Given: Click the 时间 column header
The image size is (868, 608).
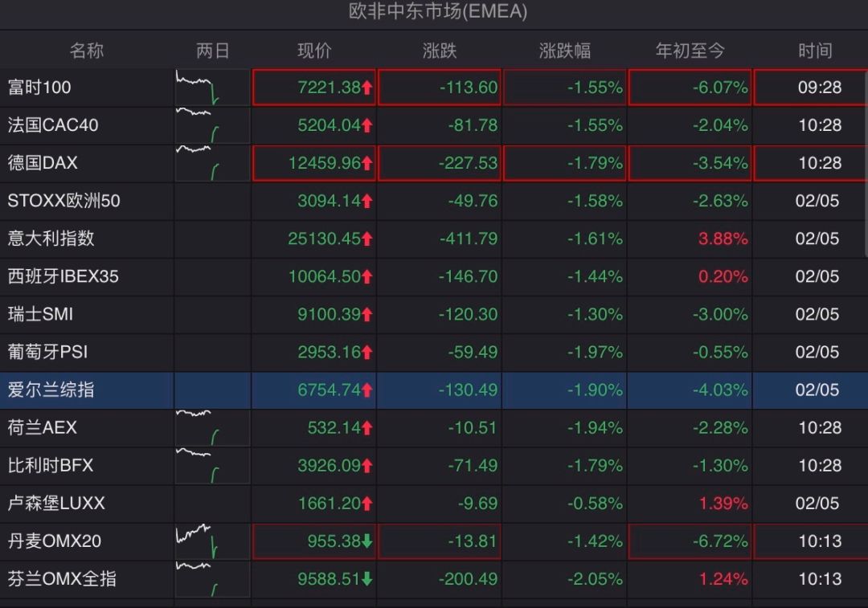Looking at the screenshot, I should coord(815,51).
